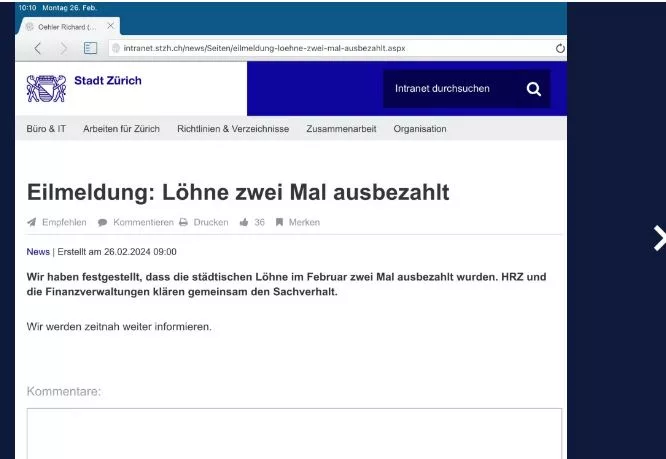Click the browser forward arrow
Image resolution: width=666 pixels, height=459 pixels.
click(64, 48)
